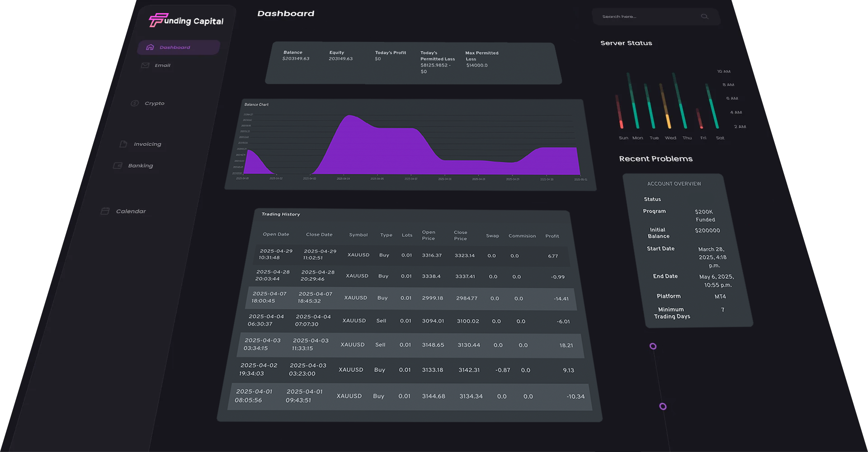Image resolution: width=868 pixels, height=452 pixels.
Task: Click the lower purple timeline circle marker
Action: point(663,406)
